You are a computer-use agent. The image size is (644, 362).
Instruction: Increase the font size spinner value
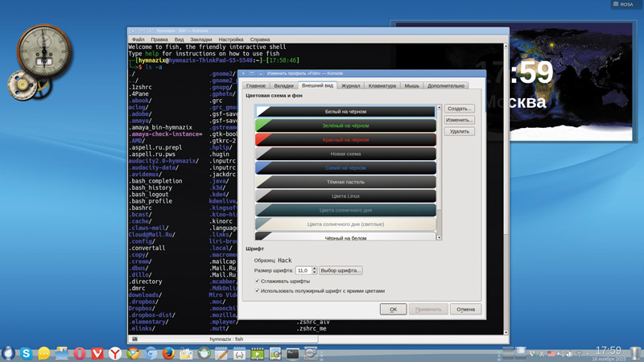[315, 269]
